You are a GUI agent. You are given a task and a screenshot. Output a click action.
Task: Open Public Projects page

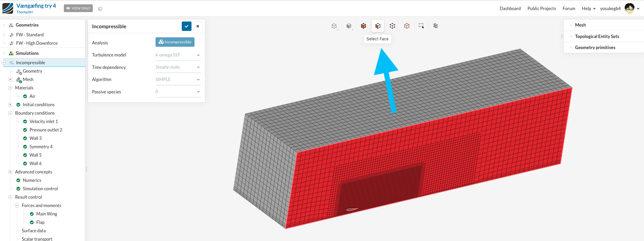tap(542, 9)
